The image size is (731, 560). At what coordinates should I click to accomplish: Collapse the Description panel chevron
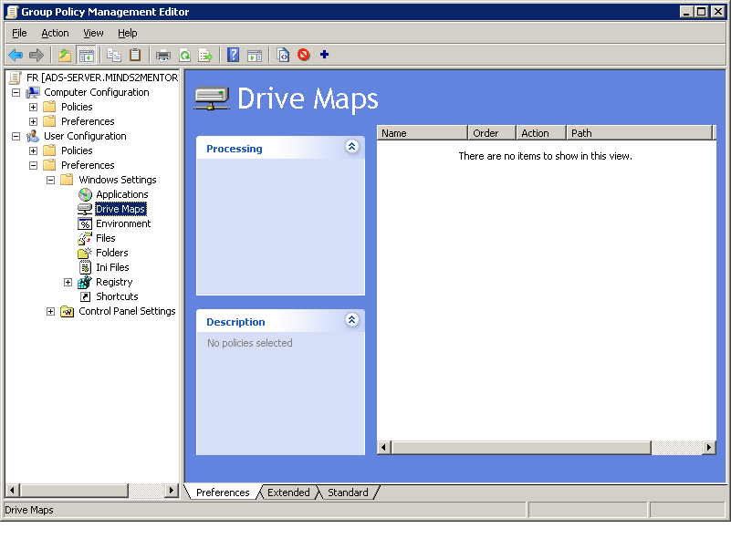[352, 320]
